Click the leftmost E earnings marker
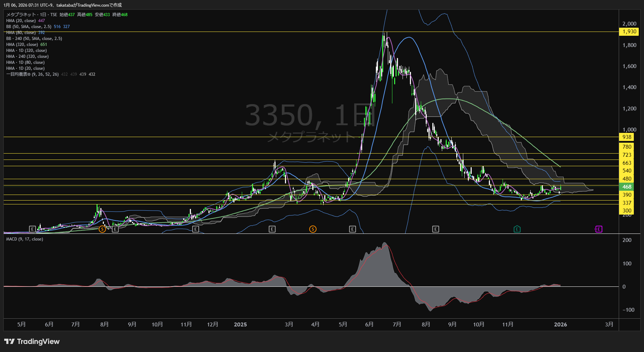Screen dimensions: 644x352 32,229
